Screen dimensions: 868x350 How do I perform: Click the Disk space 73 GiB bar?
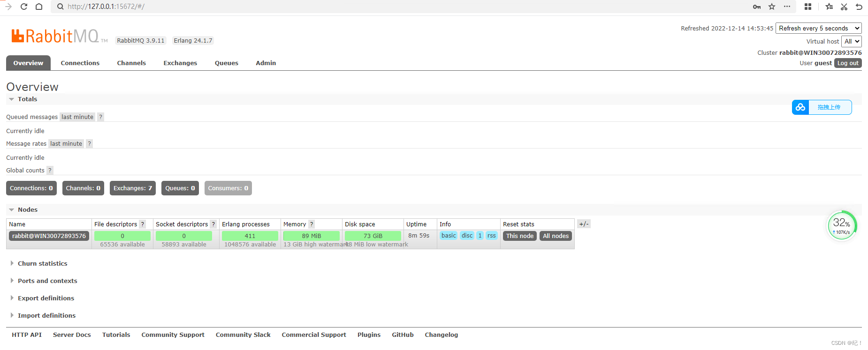373,236
